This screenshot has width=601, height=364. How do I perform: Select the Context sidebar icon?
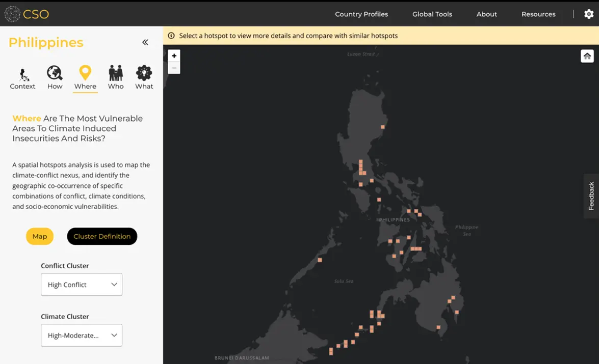coord(22,73)
